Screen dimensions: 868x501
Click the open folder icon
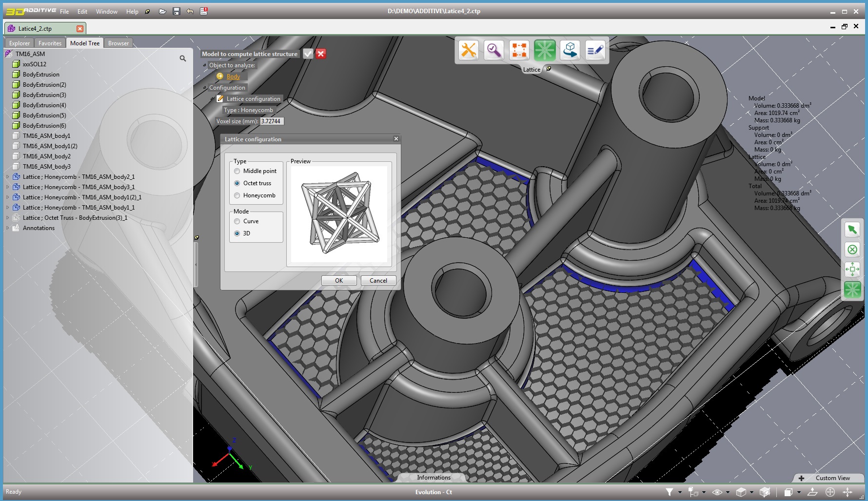162,11
